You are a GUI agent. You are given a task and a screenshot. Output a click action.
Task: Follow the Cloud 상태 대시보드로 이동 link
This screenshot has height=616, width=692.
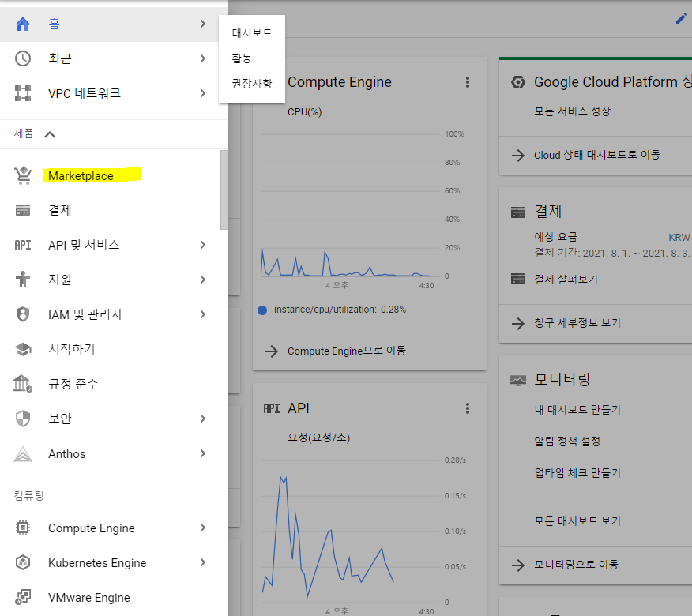tap(596, 155)
